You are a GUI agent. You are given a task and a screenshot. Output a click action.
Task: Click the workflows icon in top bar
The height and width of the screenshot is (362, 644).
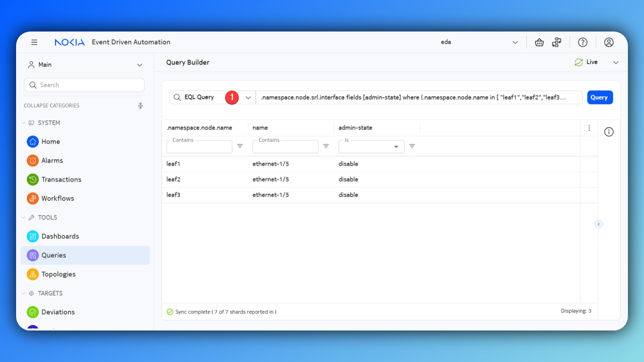point(556,42)
